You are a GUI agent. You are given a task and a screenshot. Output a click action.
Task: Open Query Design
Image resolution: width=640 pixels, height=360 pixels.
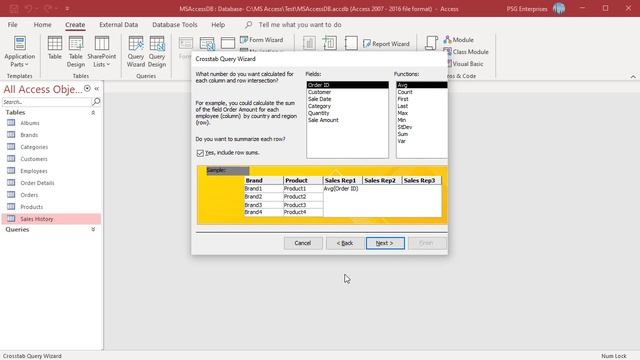[157, 52]
